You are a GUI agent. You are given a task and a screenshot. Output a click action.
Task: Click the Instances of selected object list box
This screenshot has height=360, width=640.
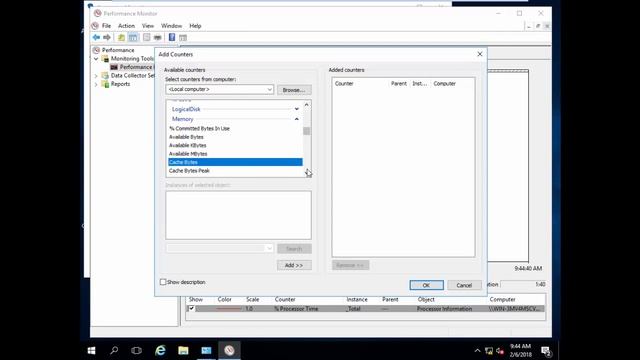click(238, 215)
